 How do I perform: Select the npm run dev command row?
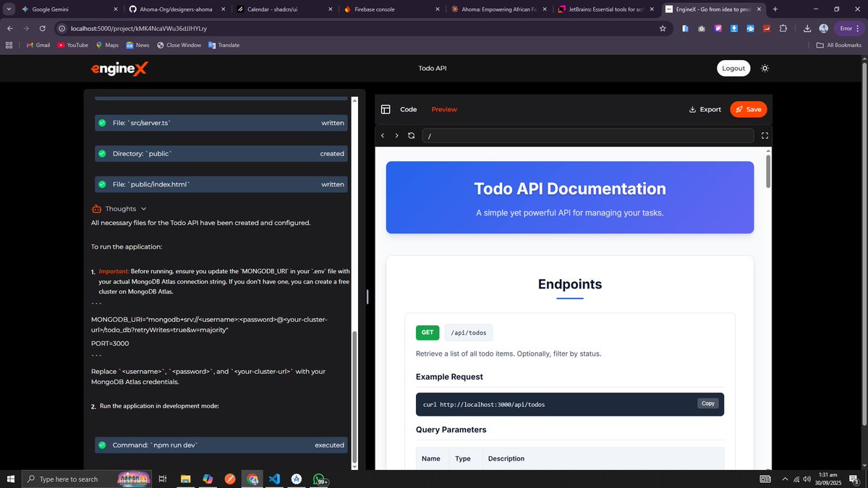click(221, 445)
